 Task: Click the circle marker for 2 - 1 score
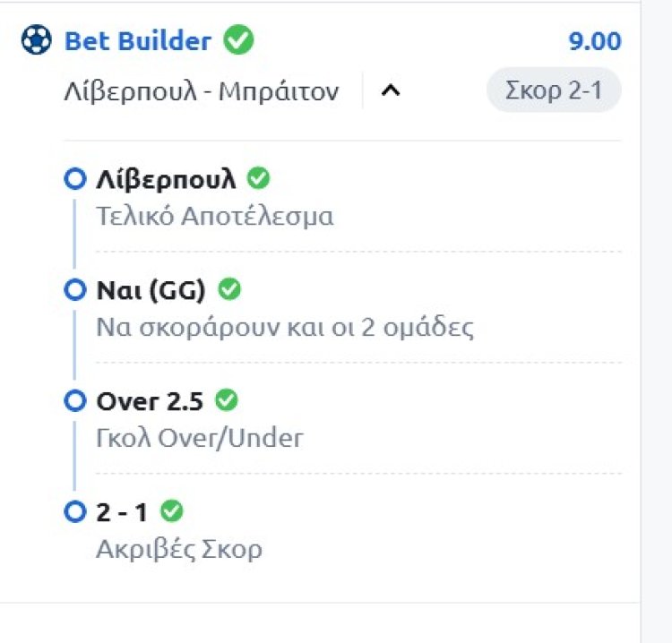click(x=75, y=512)
